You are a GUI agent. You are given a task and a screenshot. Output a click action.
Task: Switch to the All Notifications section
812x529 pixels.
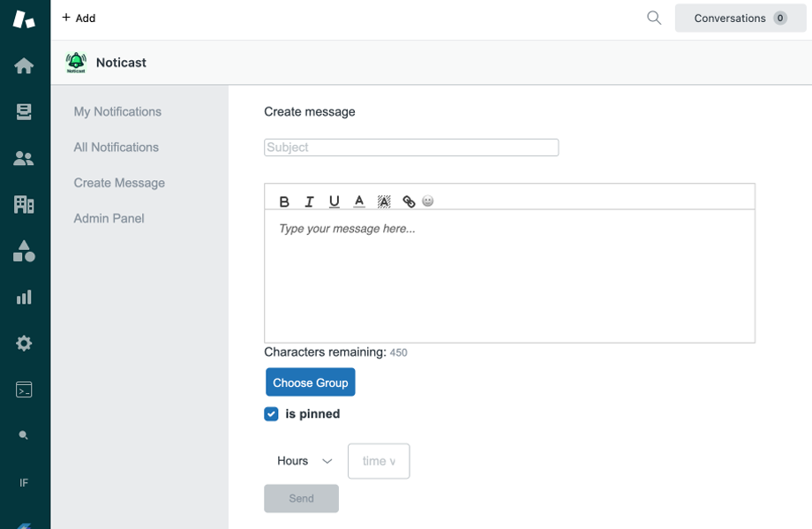coord(116,147)
